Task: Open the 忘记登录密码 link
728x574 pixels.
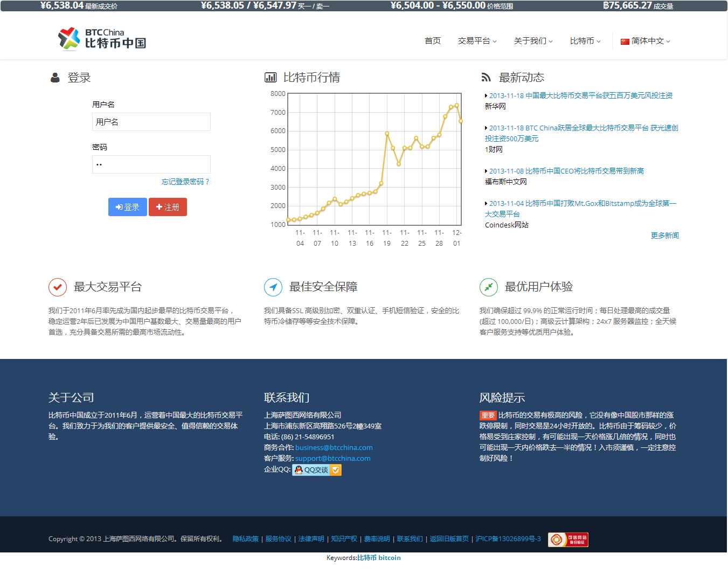Action: coord(185,182)
